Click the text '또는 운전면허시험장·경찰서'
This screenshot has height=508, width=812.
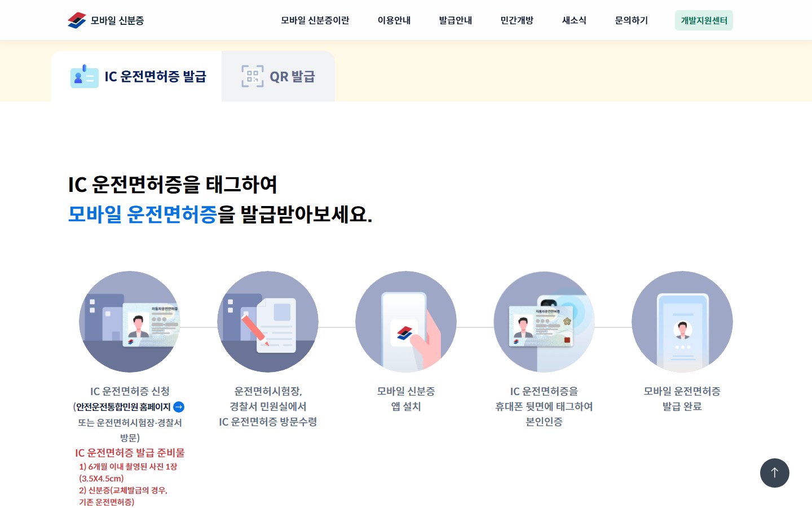(x=130, y=423)
